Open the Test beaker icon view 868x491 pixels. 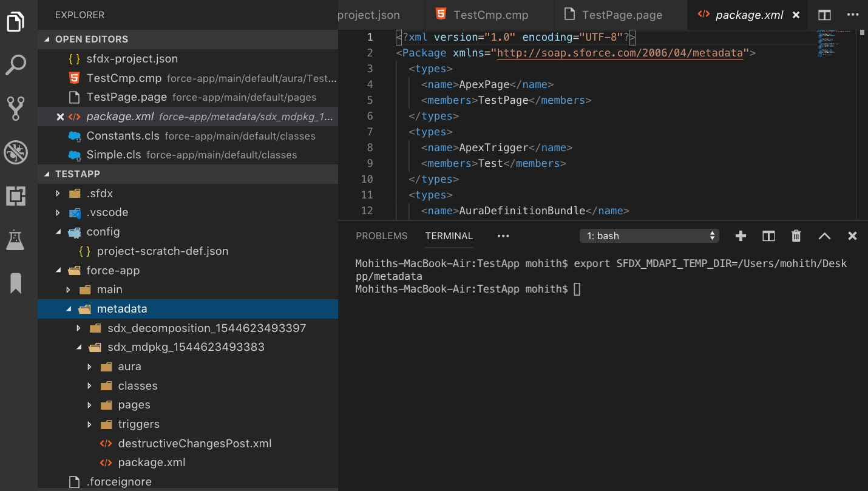click(x=16, y=240)
